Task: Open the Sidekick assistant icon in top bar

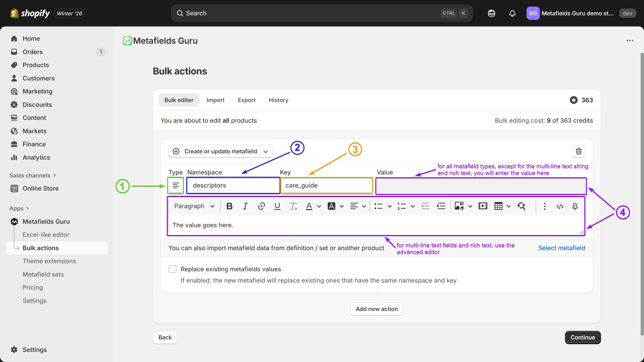Action: pos(491,13)
